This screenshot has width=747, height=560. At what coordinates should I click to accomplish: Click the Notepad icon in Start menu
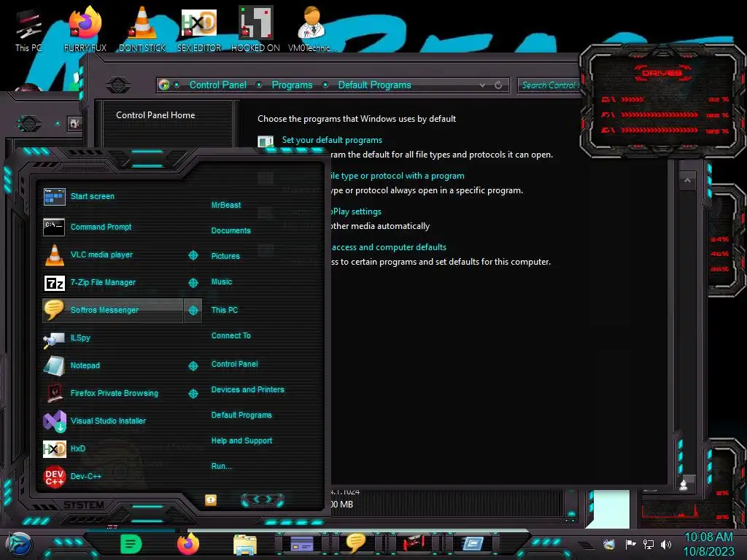click(x=54, y=366)
